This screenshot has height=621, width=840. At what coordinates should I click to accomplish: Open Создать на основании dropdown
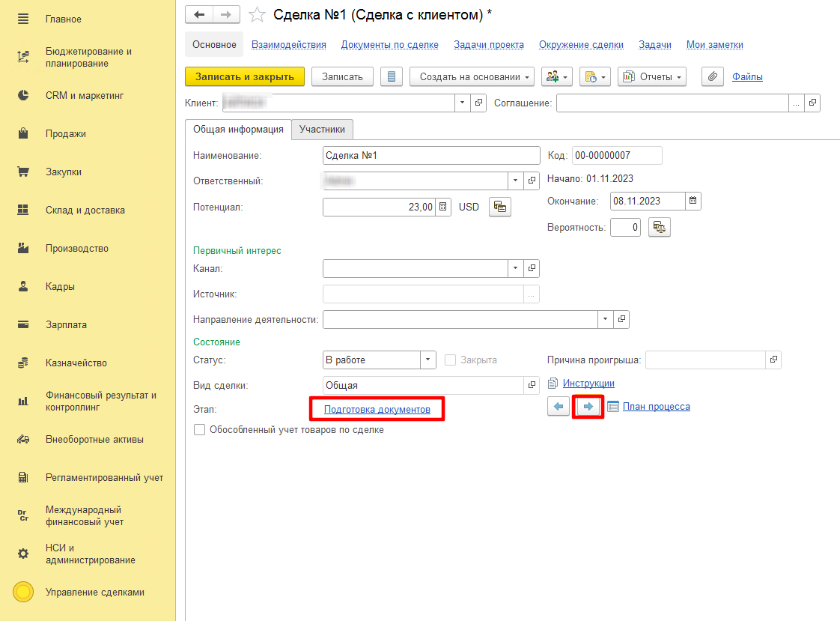click(x=472, y=76)
